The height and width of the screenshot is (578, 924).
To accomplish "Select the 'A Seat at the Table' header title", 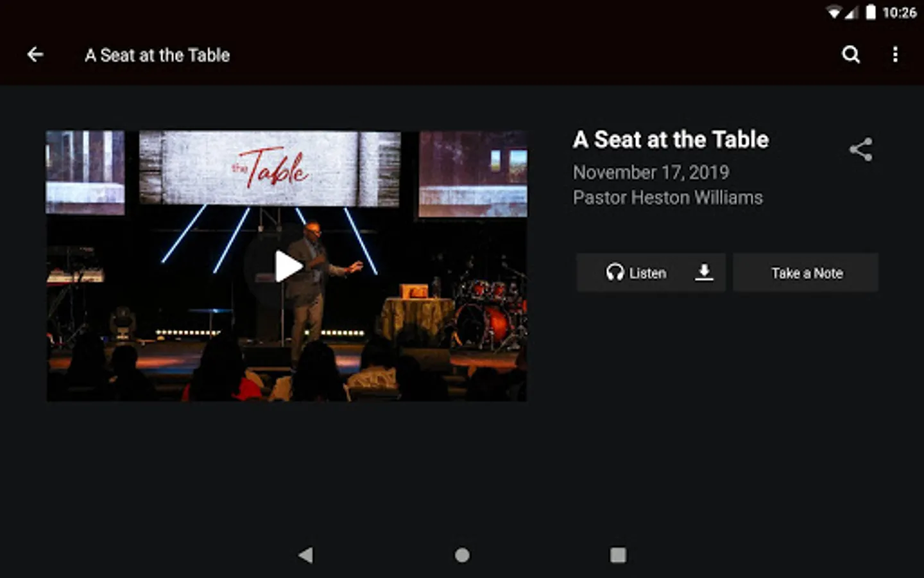I will pyautogui.click(x=157, y=55).
